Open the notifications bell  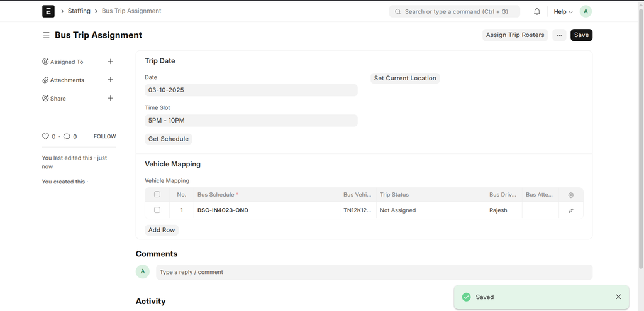point(537,11)
